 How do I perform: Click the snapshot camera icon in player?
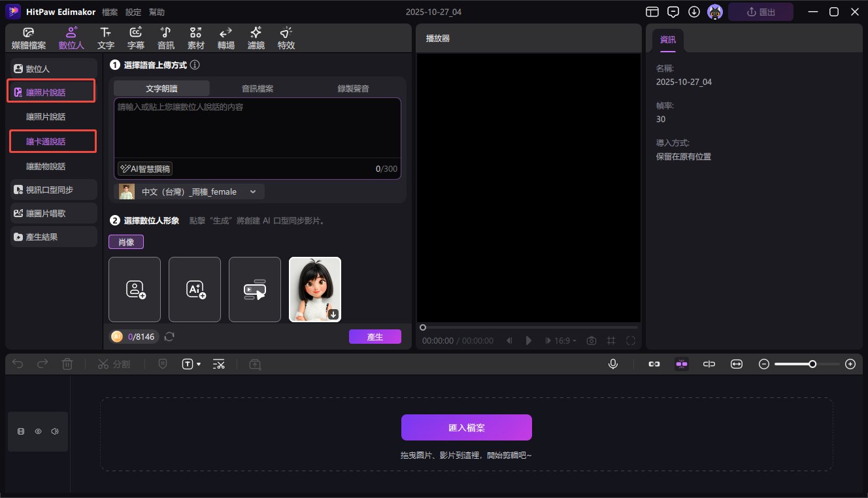coord(592,340)
